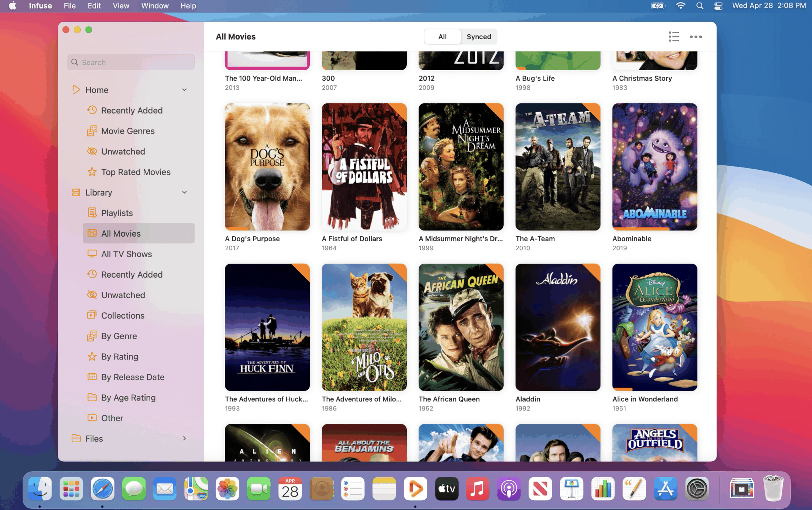Toggle the All filter button

(443, 36)
